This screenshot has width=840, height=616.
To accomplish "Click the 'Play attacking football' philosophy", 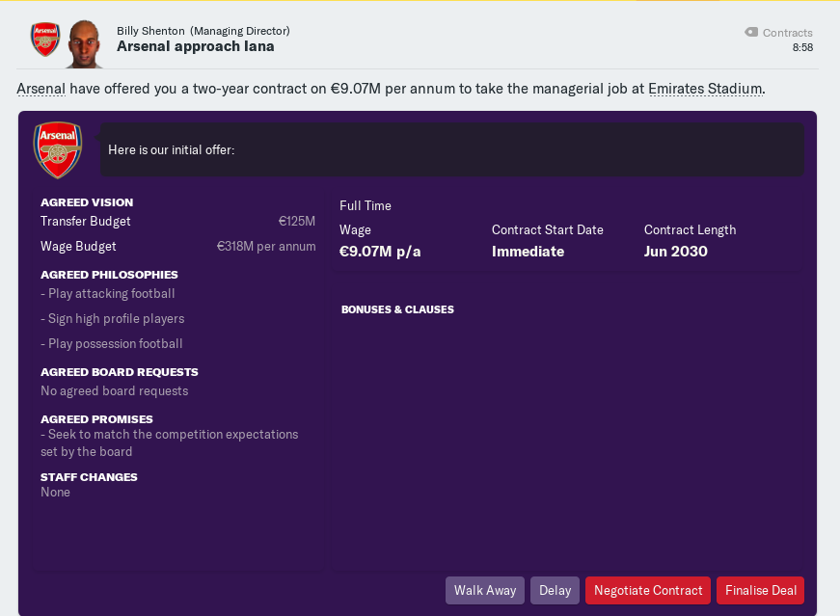I will 108,293.
